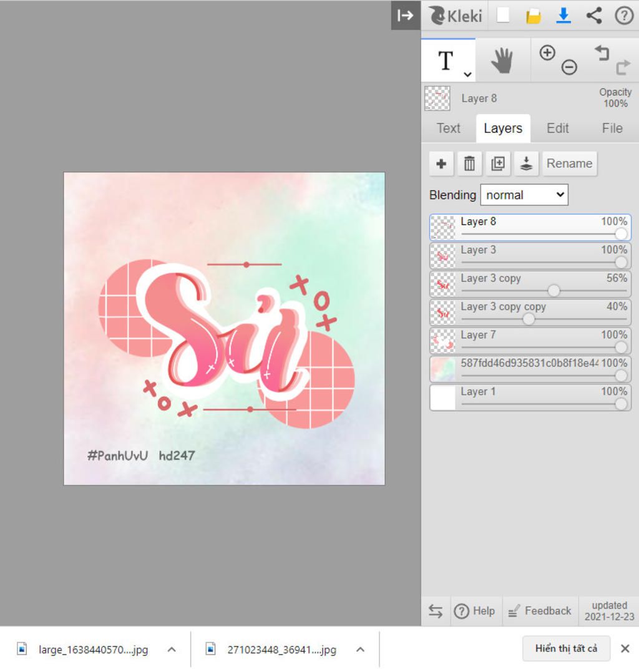Switch to the Layers tab
639x672 pixels.
tap(503, 128)
